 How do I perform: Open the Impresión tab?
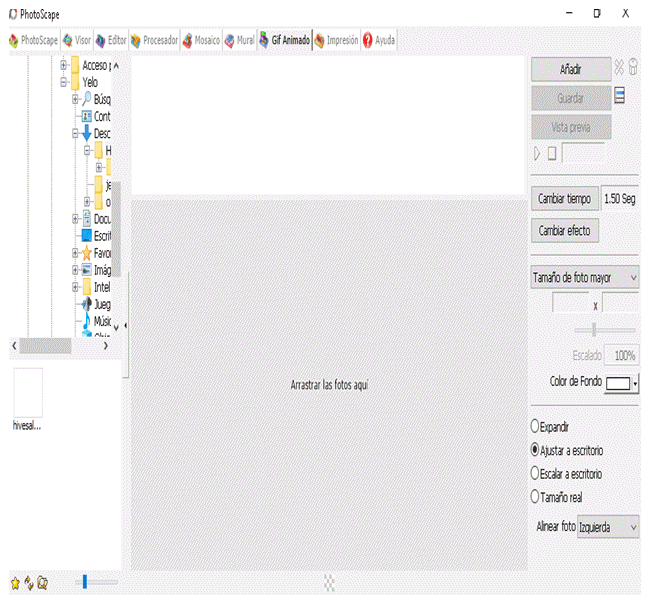[x=336, y=40]
